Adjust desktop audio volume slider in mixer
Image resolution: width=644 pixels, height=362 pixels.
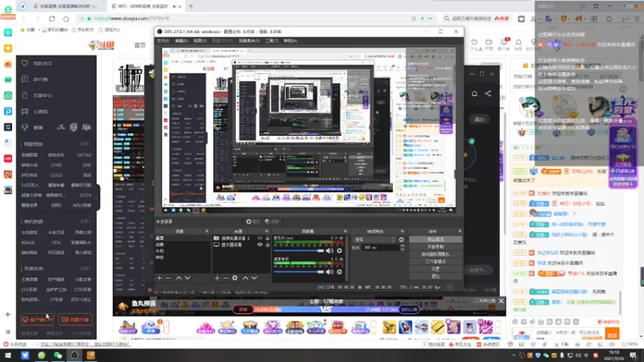[x=299, y=272]
